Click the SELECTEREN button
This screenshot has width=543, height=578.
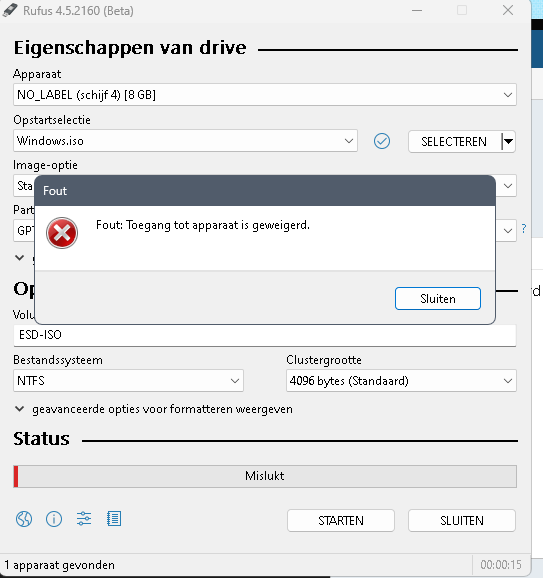(455, 142)
